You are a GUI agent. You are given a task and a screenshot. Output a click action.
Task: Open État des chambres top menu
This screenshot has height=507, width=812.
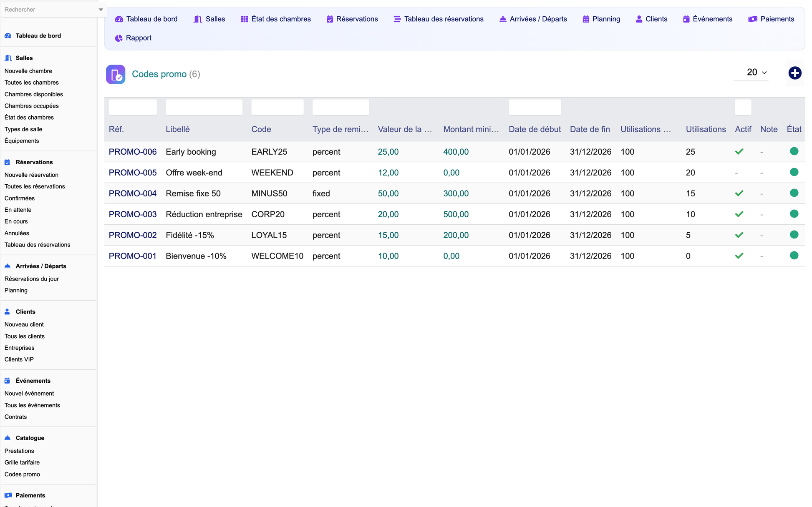(x=276, y=19)
